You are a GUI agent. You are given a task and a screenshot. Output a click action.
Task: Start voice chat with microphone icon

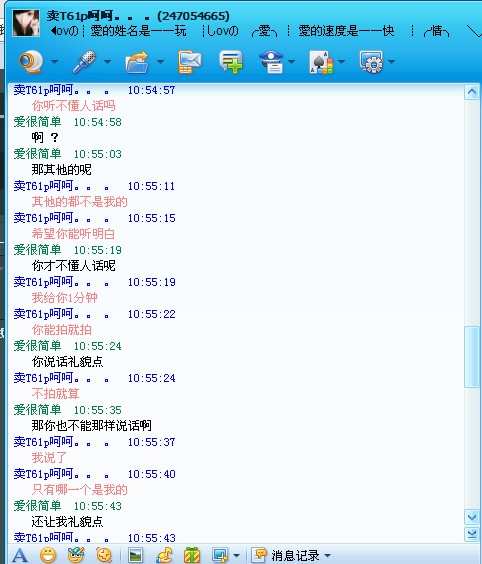pyautogui.click(x=84, y=62)
